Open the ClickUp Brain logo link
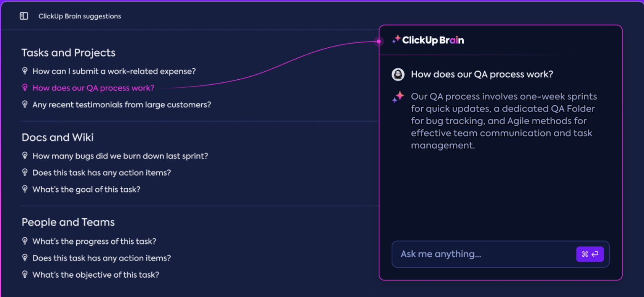The image size is (644, 297). click(x=428, y=40)
